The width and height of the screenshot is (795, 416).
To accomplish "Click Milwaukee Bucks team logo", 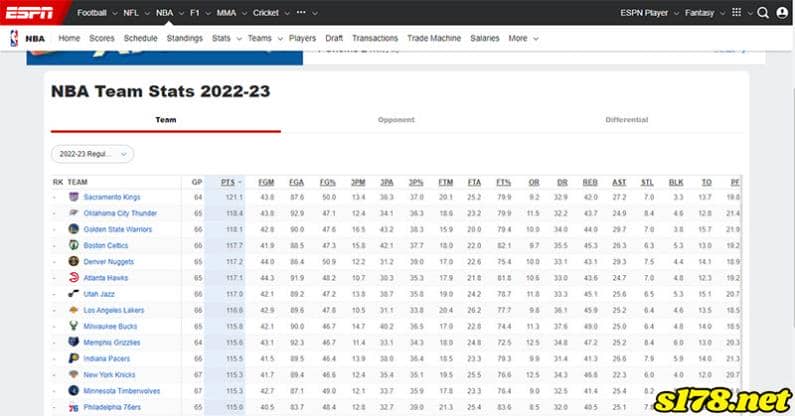I will pos(74,326).
